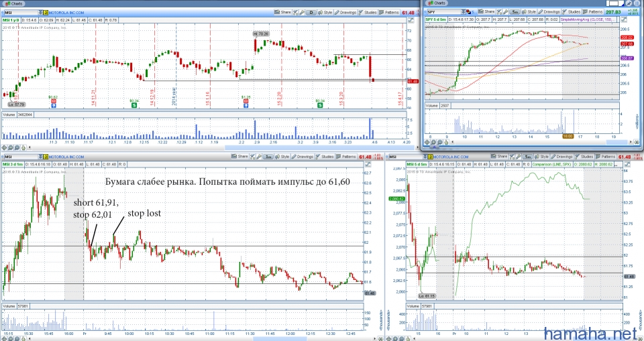Click the Comparison (LINE, SPX) study label

click(x=551, y=165)
